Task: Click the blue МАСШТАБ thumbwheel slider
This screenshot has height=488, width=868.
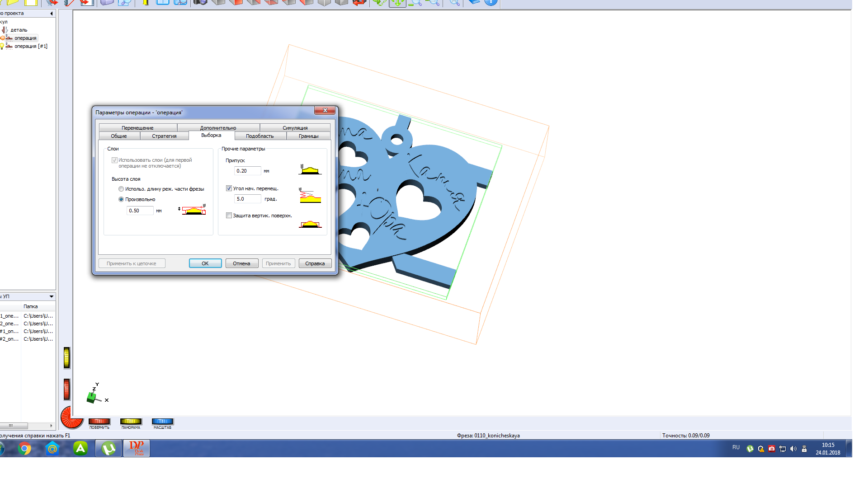Action: pyautogui.click(x=162, y=421)
